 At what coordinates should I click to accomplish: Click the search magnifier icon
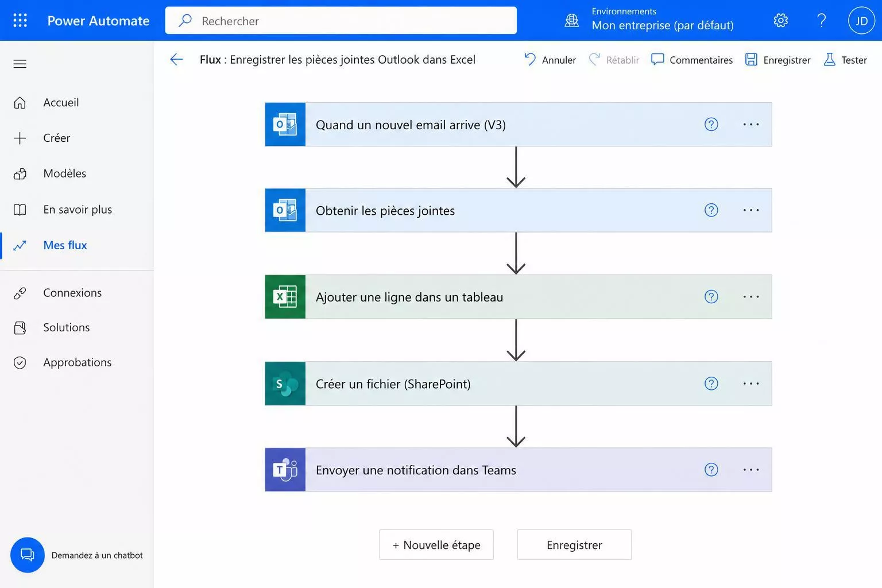tap(185, 21)
